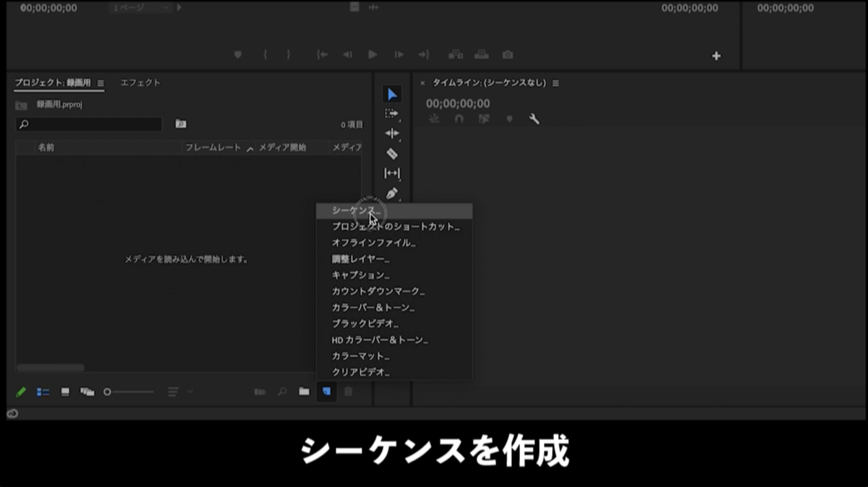Open the monitor Button Editor plus

point(716,56)
